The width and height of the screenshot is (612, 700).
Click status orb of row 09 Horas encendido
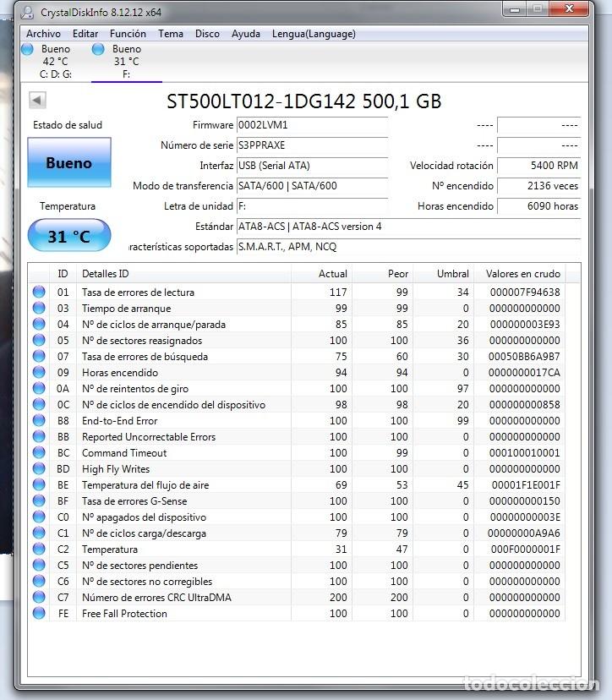coord(39,372)
